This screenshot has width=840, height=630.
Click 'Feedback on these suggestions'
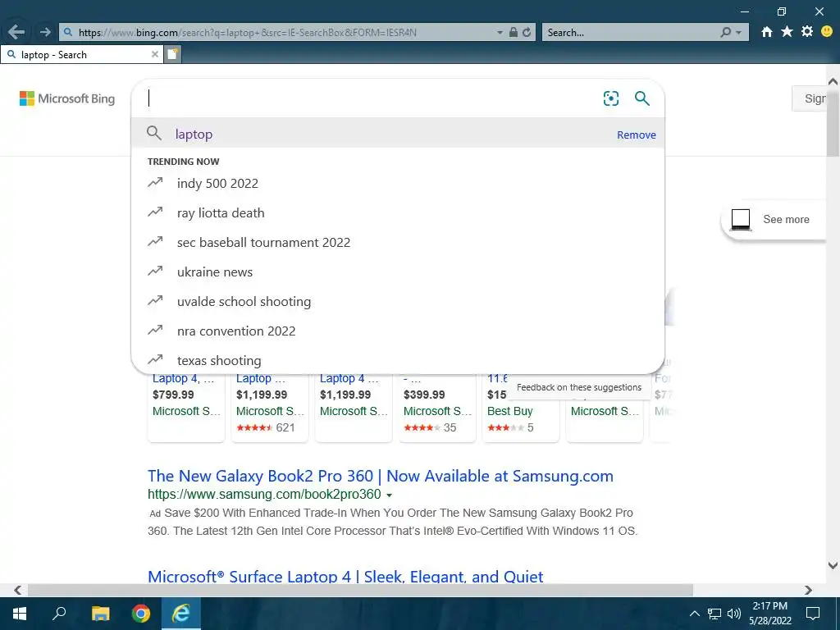coord(578,387)
